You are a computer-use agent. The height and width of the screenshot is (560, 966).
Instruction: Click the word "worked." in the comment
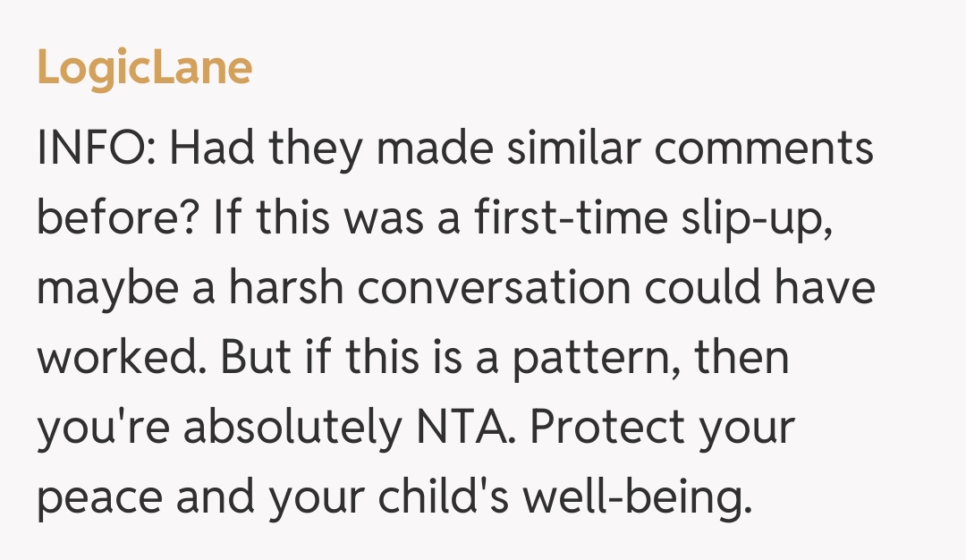pyautogui.click(x=122, y=359)
